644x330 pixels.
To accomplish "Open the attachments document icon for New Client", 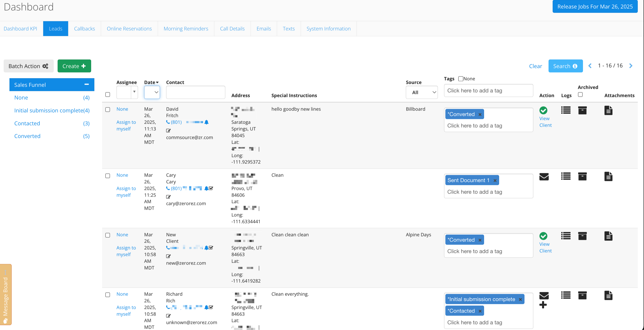I will (608, 236).
